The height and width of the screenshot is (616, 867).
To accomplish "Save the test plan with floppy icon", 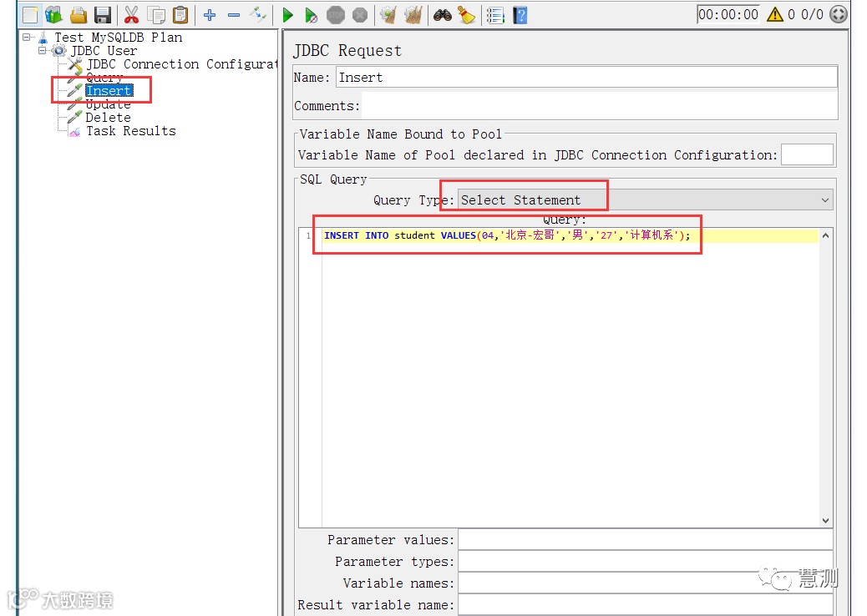I will (x=103, y=15).
